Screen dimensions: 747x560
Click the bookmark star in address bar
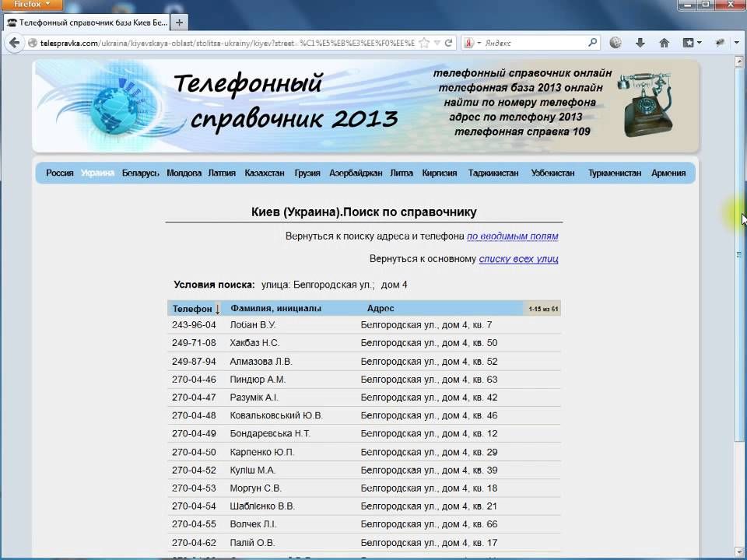point(426,43)
